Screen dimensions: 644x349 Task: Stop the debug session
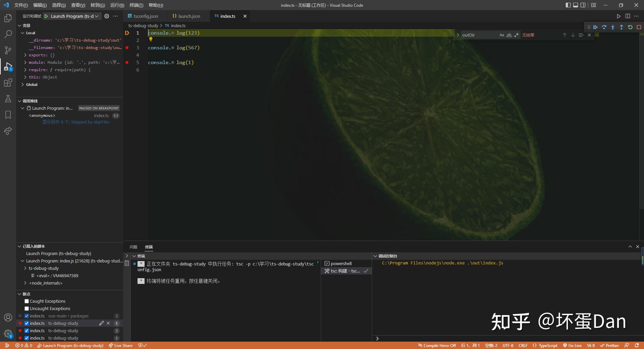click(639, 27)
